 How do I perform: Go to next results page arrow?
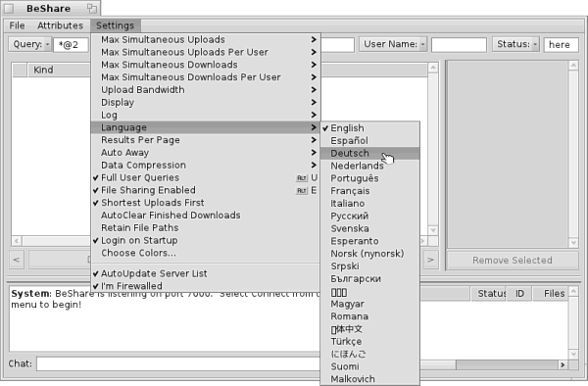430,260
